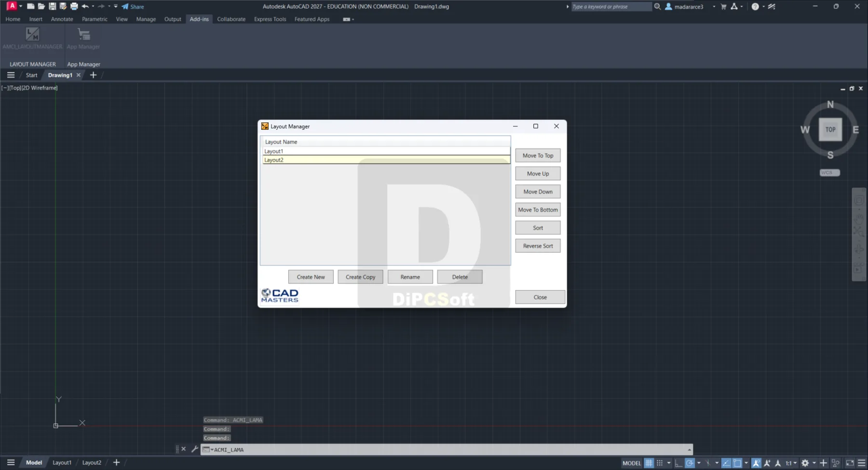The width and height of the screenshot is (868, 470).
Task: Expand the madararce3 account dropdown
Action: click(714, 6)
